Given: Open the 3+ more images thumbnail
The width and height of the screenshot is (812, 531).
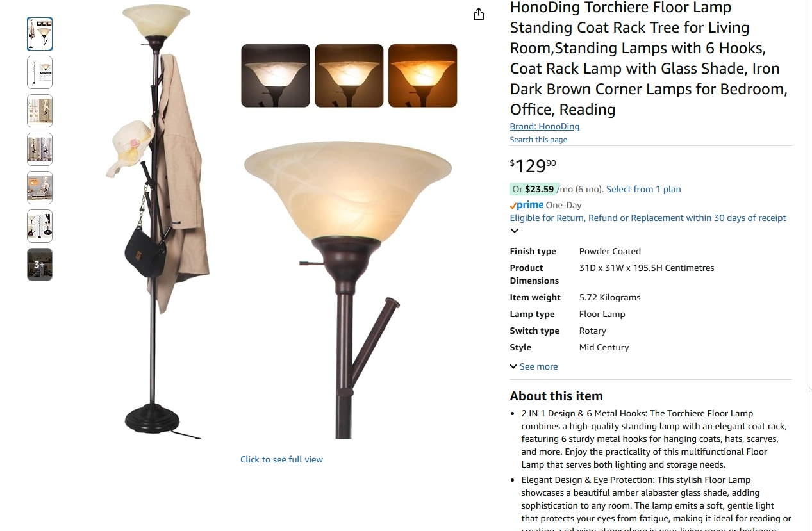Looking at the screenshot, I should tap(40, 265).
